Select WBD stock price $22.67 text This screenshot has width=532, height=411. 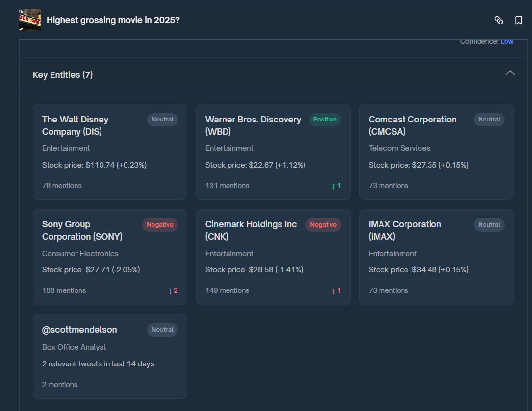click(255, 165)
